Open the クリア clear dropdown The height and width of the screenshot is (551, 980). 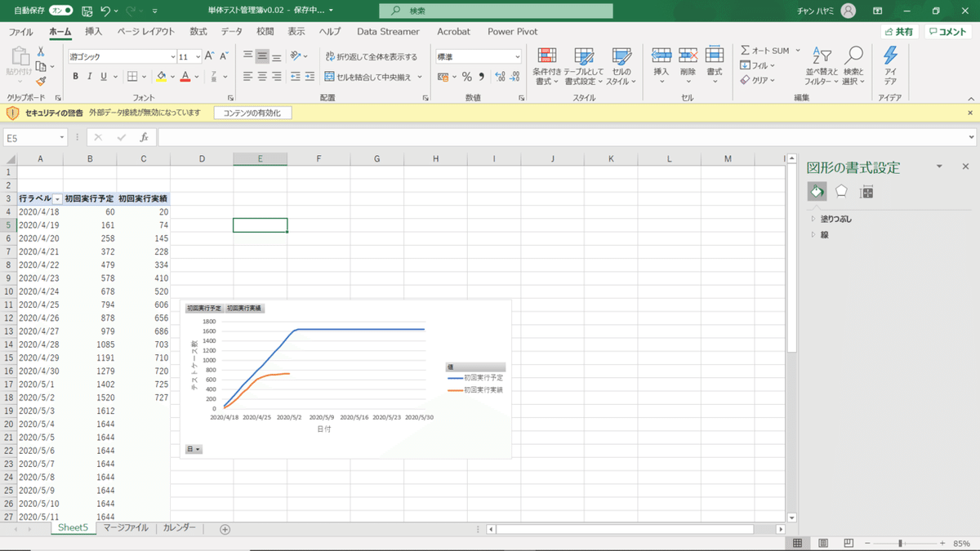click(x=758, y=80)
